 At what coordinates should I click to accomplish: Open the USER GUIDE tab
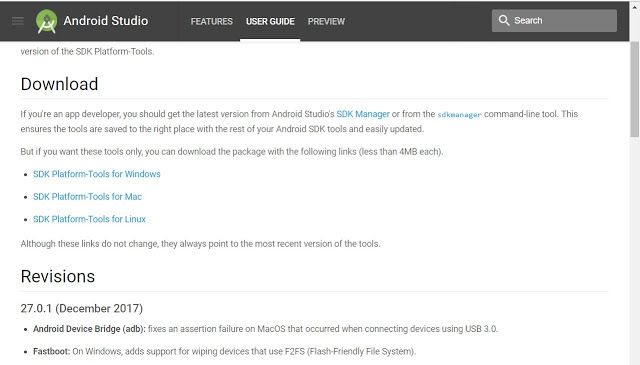270,21
